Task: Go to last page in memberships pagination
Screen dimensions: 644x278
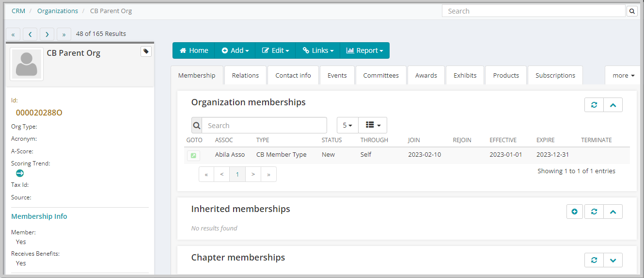Action: 268,174
